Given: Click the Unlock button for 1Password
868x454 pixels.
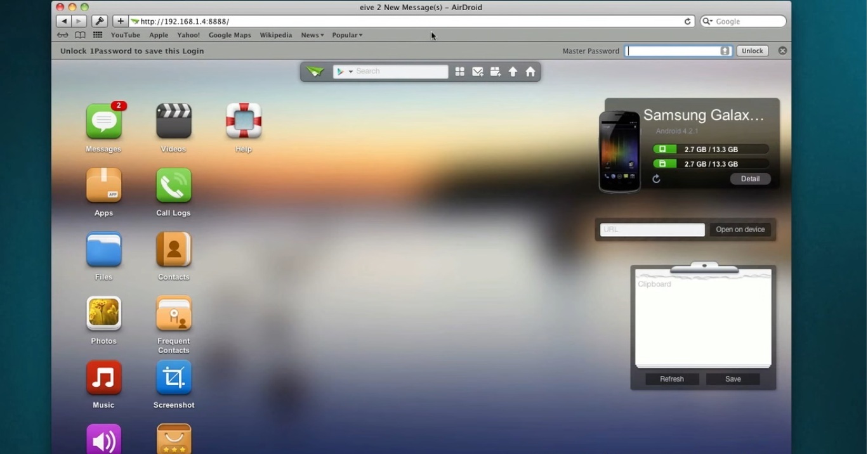Looking at the screenshot, I should (x=752, y=51).
